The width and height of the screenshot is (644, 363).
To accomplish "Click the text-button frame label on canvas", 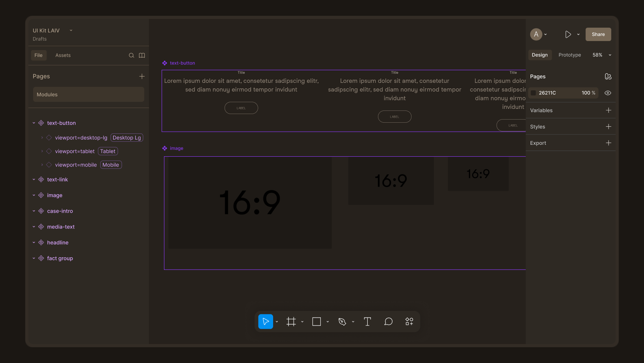I will pos(182,63).
